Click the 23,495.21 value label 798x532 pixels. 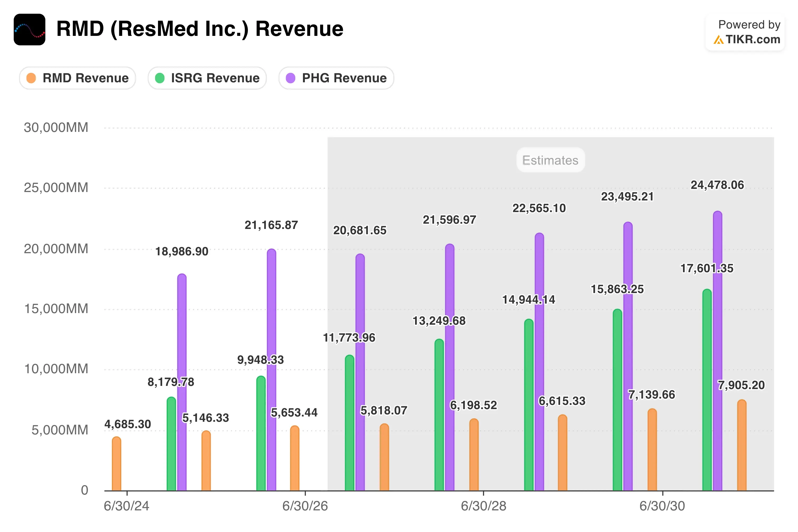(627, 197)
